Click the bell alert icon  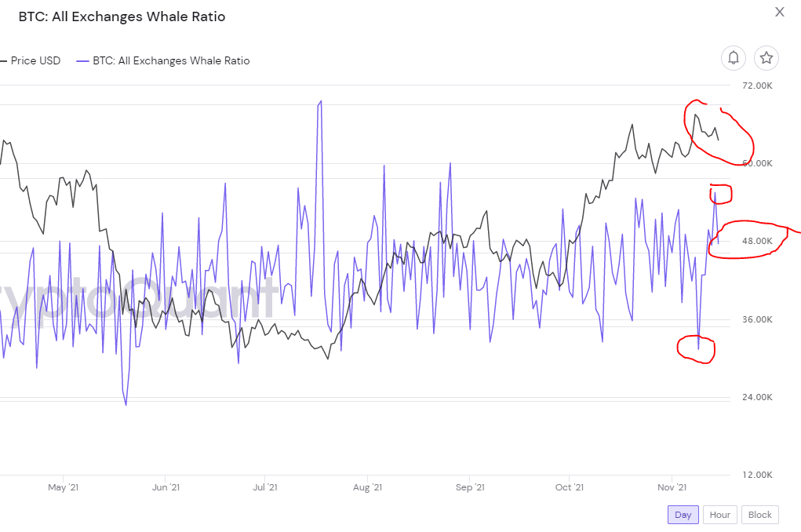(734, 57)
